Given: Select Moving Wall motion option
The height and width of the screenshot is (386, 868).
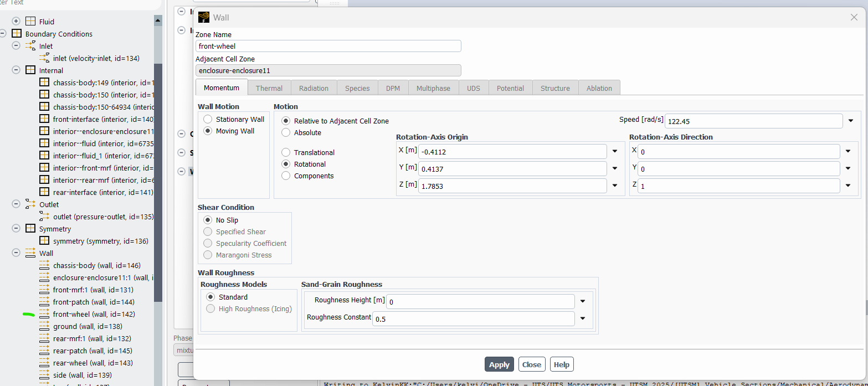Looking at the screenshot, I should (x=208, y=131).
